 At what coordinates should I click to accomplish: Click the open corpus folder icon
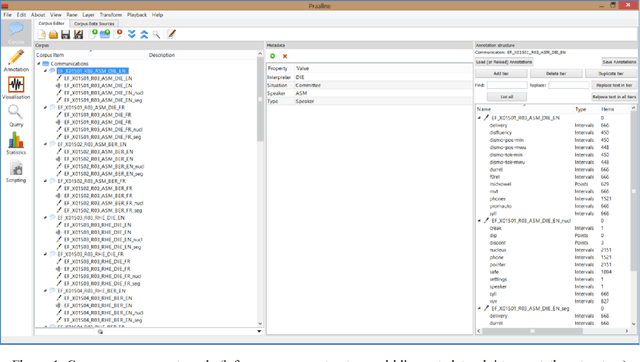point(53,34)
